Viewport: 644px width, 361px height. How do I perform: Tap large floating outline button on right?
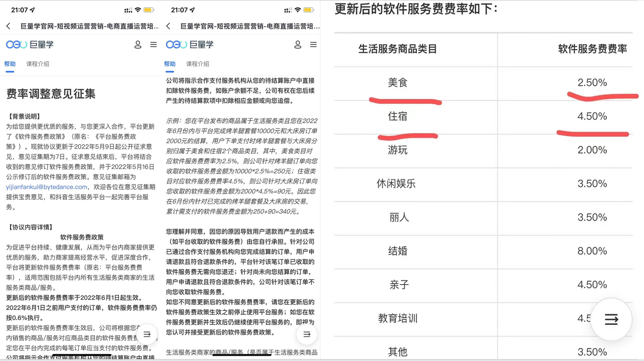pyautogui.click(x=611, y=319)
